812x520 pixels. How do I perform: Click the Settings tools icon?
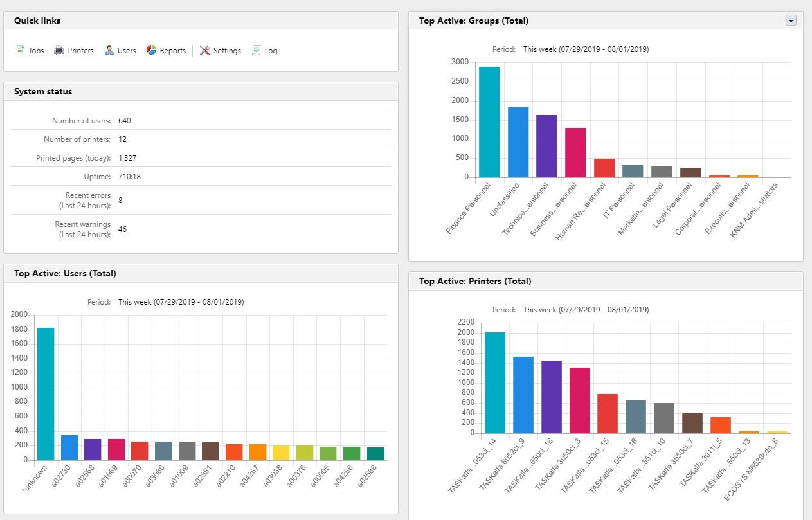204,50
